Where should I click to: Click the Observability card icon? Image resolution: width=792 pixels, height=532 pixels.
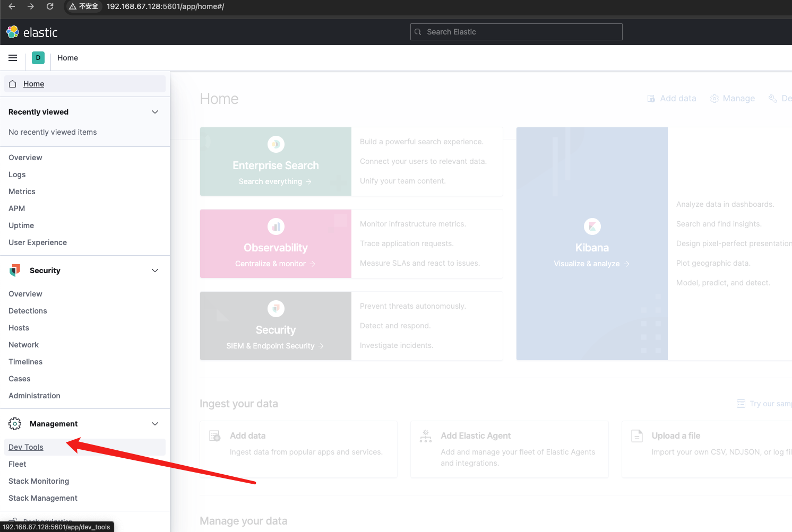click(276, 226)
